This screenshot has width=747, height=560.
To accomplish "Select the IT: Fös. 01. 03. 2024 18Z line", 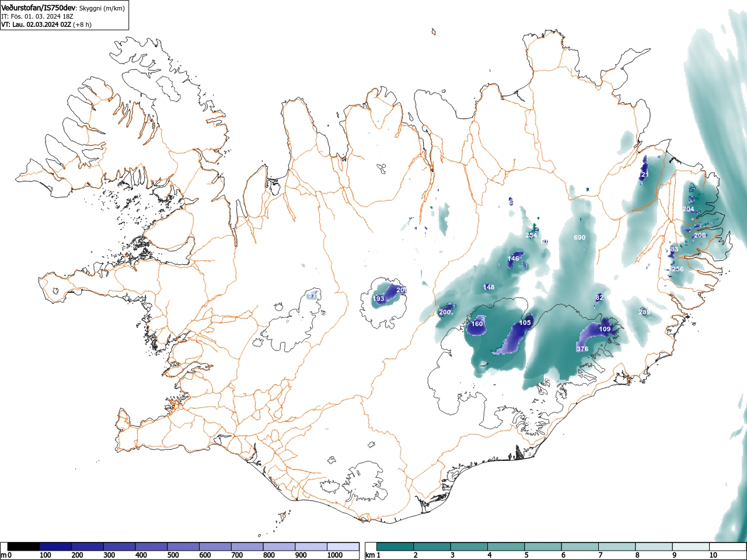I will 37,16.
